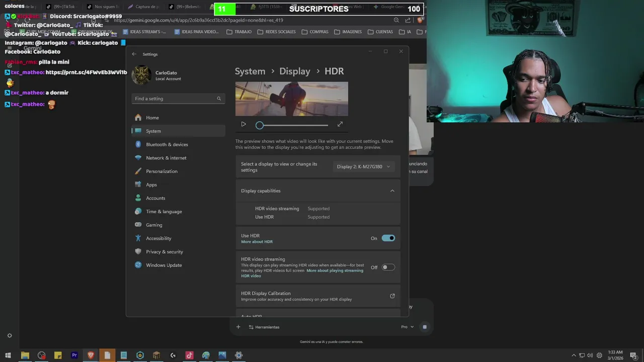Image resolution: width=644 pixels, height=362 pixels.
Task: Open Personalization settings
Action: click(178, 171)
